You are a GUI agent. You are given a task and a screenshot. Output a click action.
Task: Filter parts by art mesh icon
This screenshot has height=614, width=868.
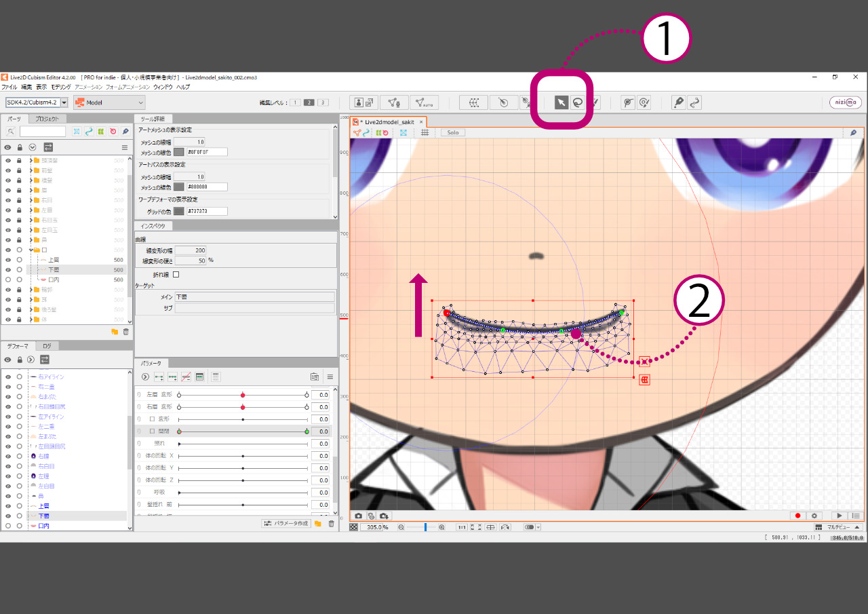point(77,132)
